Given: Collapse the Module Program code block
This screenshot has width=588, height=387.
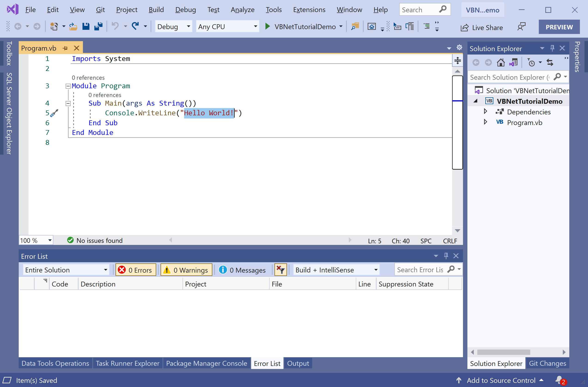Looking at the screenshot, I should point(68,86).
